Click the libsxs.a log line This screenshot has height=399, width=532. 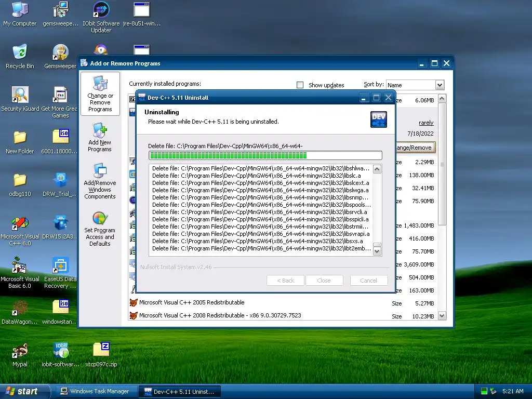coord(258,241)
